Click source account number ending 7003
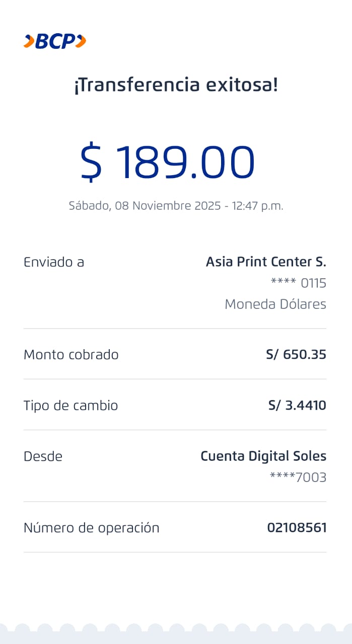The height and width of the screenshot is (644, 352). click(298, 477)
